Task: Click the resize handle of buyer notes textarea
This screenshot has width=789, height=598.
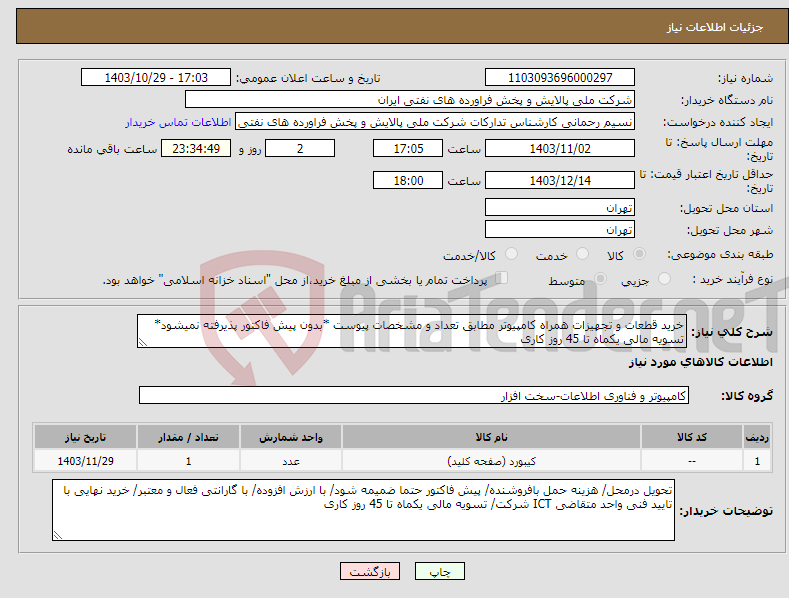Action: point(57,536)
